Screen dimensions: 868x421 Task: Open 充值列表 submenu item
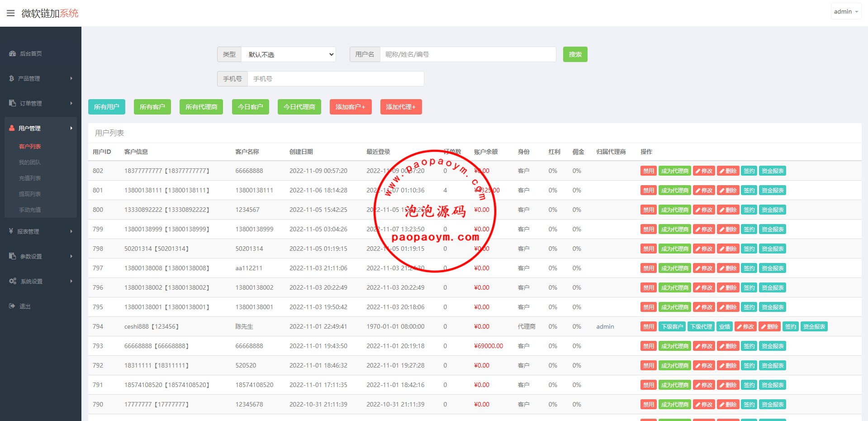(x=30, y=178)
